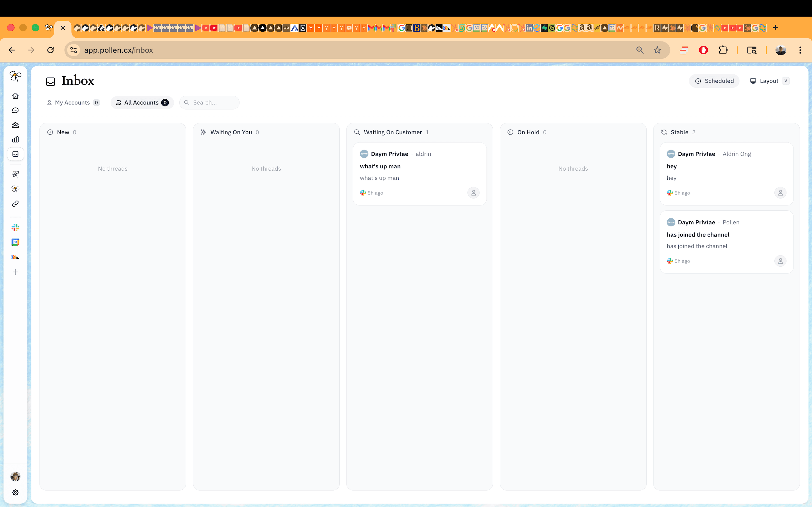Open the bar chart analytics icon
812x507 pixels.
(x=15, y=139)
